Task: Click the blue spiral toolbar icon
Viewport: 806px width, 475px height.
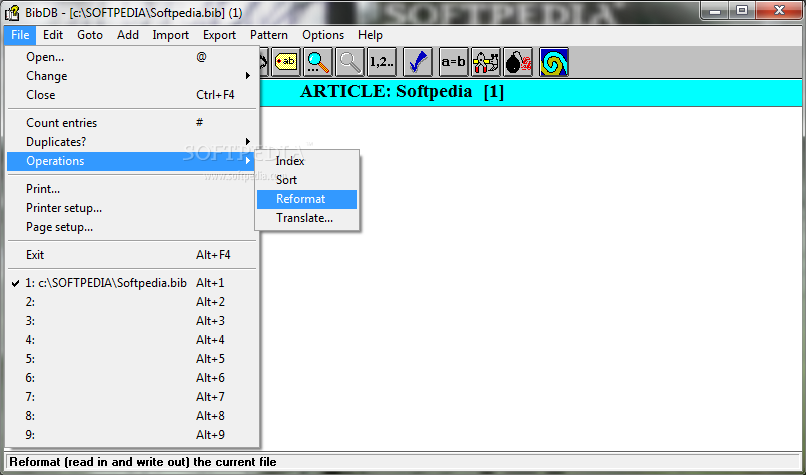Action: [554, 62]
